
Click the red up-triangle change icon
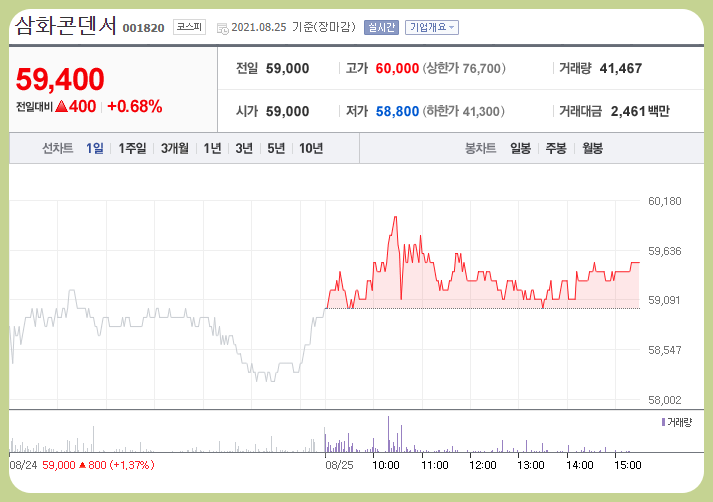tap(61, 106)
